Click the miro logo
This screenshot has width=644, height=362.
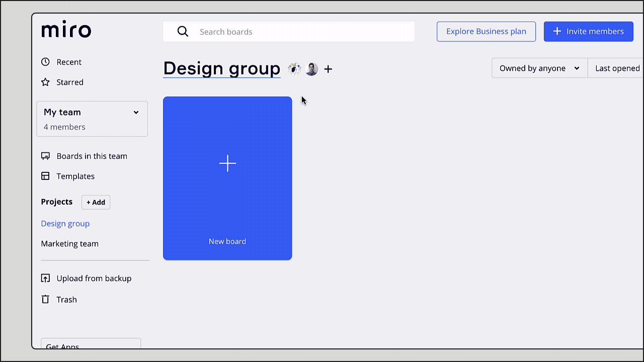(x=66, y=29)
